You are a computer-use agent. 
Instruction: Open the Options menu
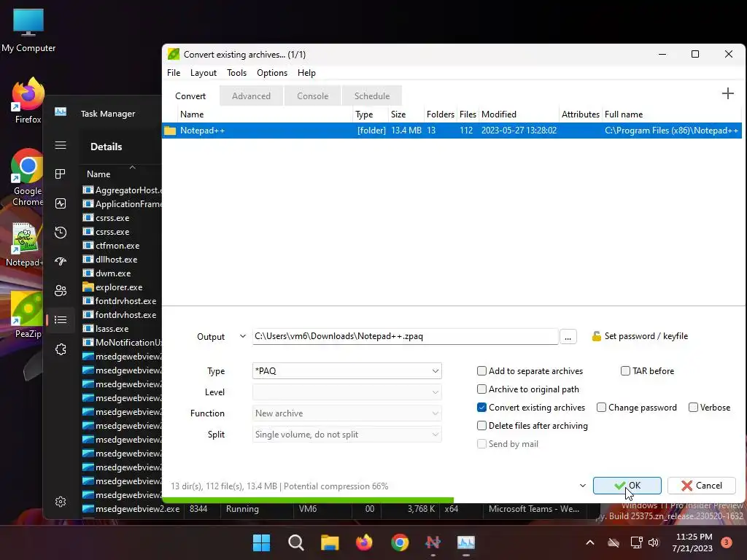[272, 73]
